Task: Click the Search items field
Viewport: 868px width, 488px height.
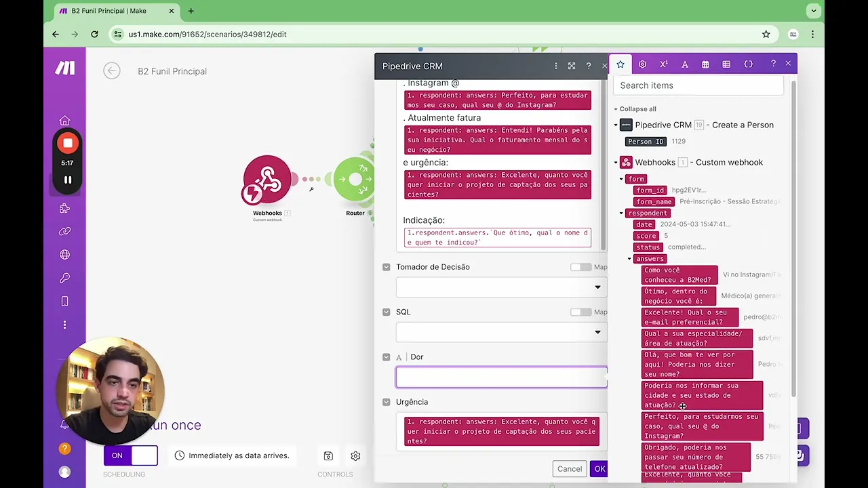Action: (x=698, y=85)
